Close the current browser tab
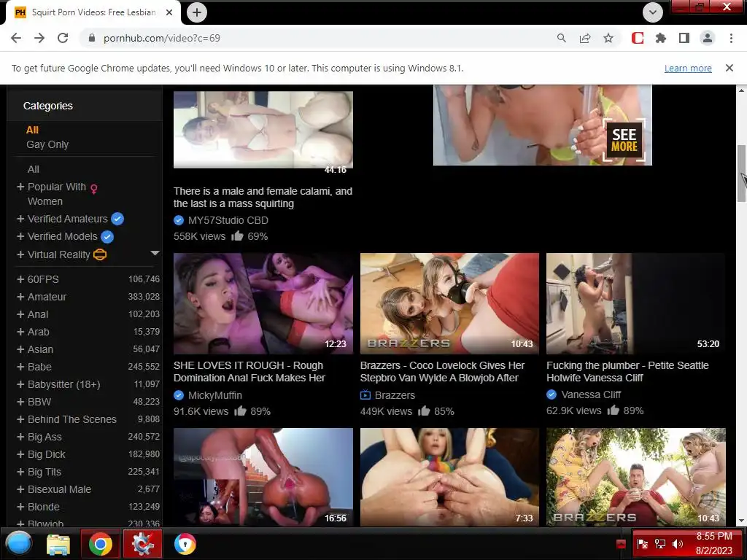Viewport: 747px width, 560px height. click(169, 12)
